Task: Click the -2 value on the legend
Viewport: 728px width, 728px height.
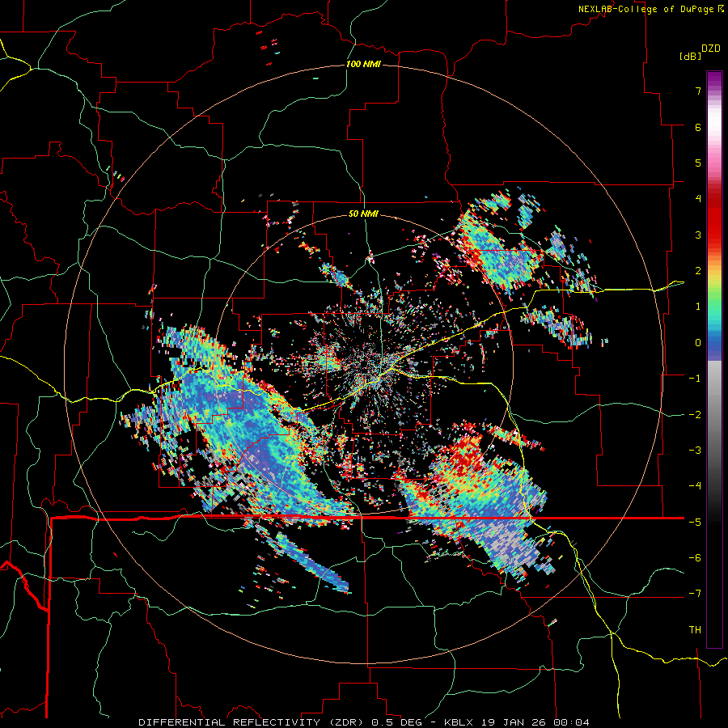Action: (695, 415)
